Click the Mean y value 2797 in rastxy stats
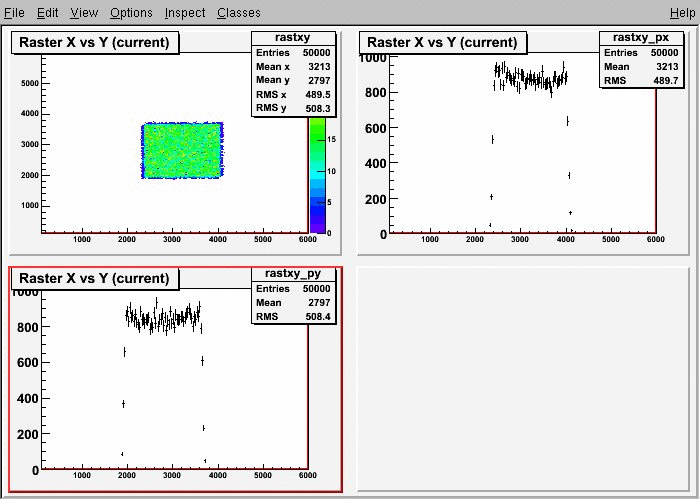 coord(319,80)
